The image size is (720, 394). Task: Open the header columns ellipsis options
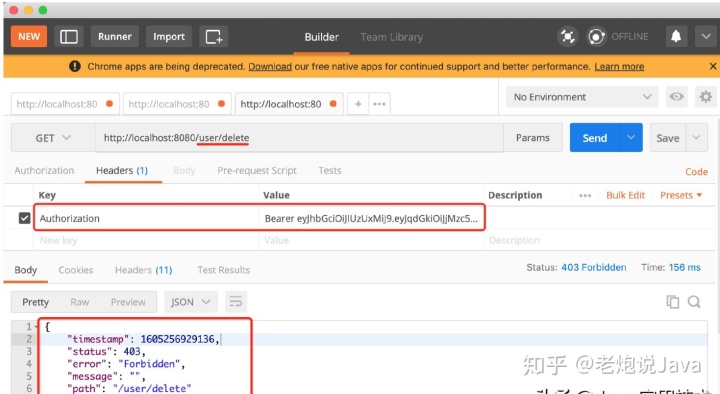coord(585,196)
